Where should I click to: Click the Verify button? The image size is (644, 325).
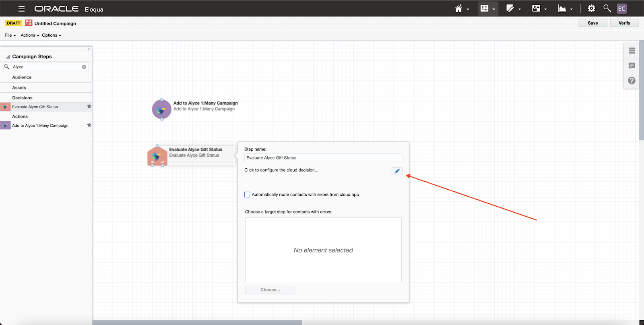pyautogui.click(x=624, y=23)
